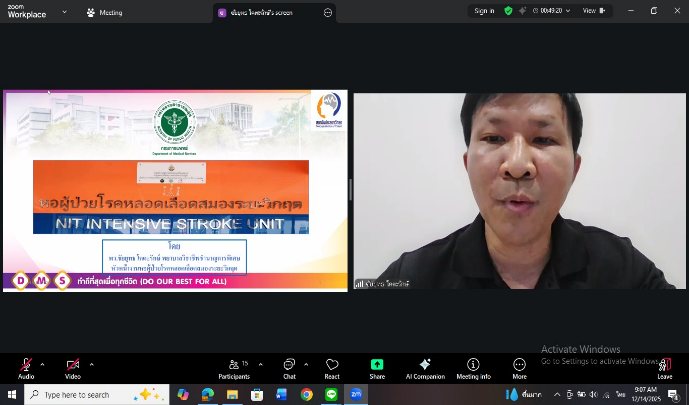Expand video options arrow beside Video
Viewport: 689px width, 405px height.
(91, 364)
